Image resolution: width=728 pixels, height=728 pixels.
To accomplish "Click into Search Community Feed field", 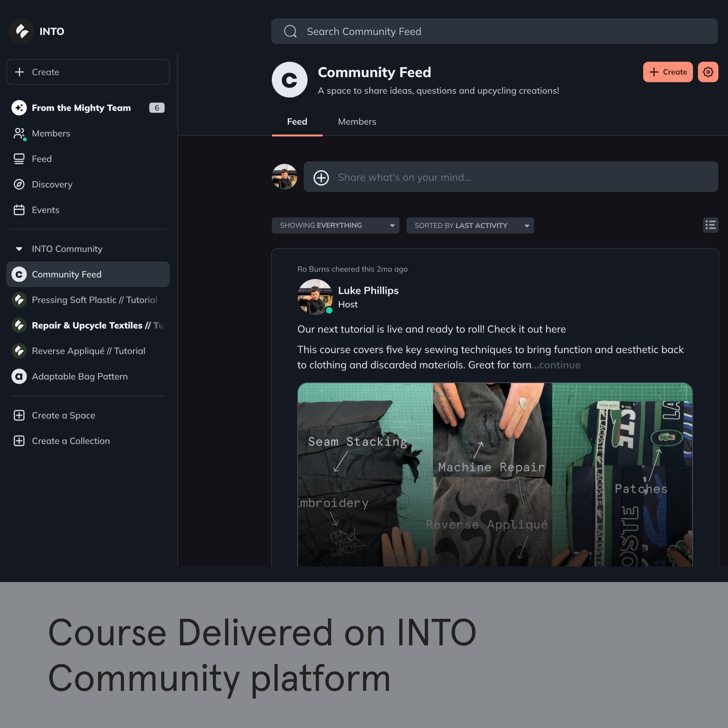I will pyautogui.click(x=493, y=31).
